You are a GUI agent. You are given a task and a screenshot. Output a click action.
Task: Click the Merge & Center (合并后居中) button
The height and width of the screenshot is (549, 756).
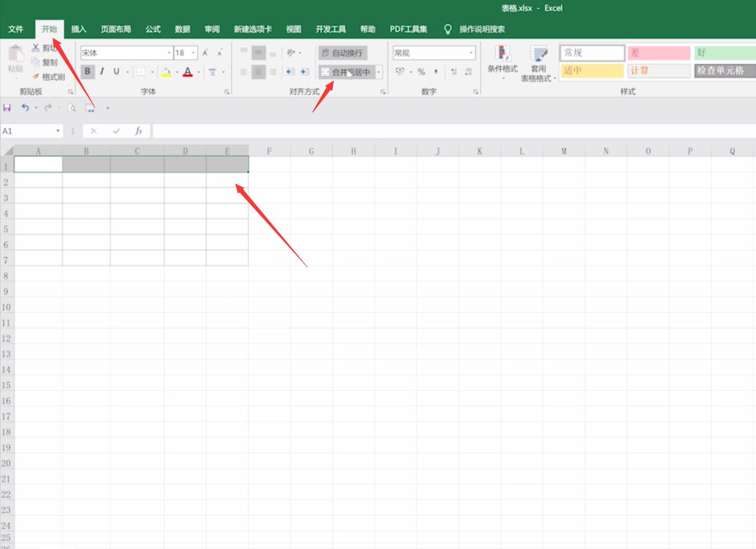347,72
